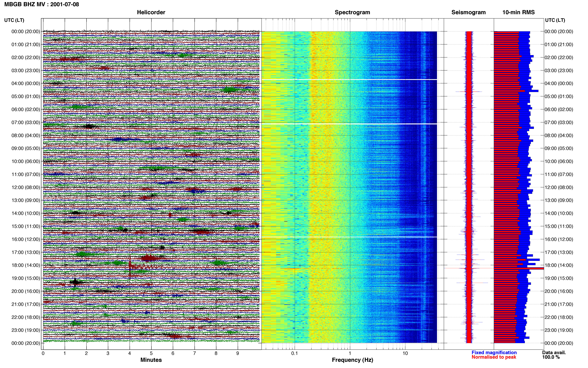Click the 'Frequency (Hz)' x-axis label
Viewport: 588px width, 368px height.
(x=352, y=360)
